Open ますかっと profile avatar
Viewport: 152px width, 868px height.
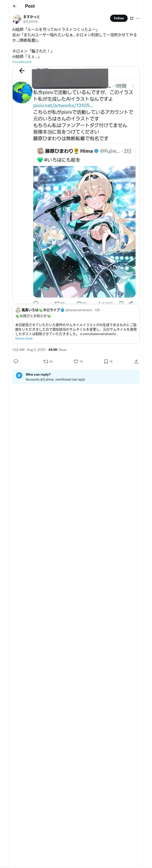point(16,19)
